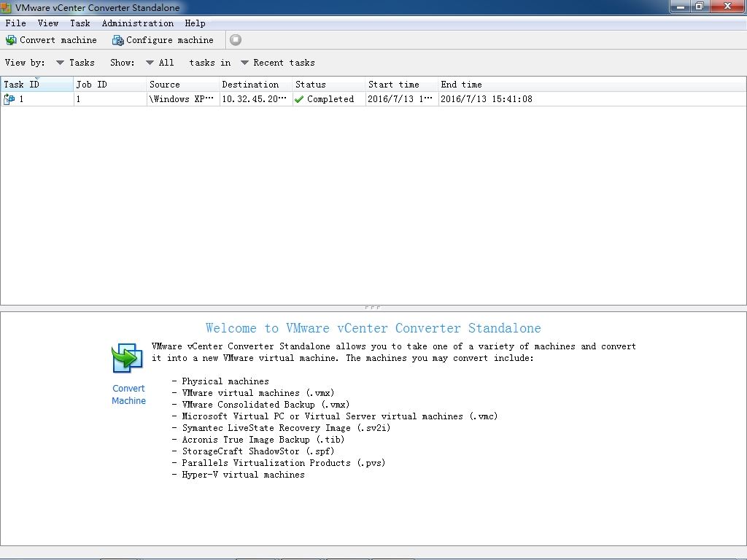Sort by the Start time column header
This screenshot has width=747, height=560.
pos(402,85)
